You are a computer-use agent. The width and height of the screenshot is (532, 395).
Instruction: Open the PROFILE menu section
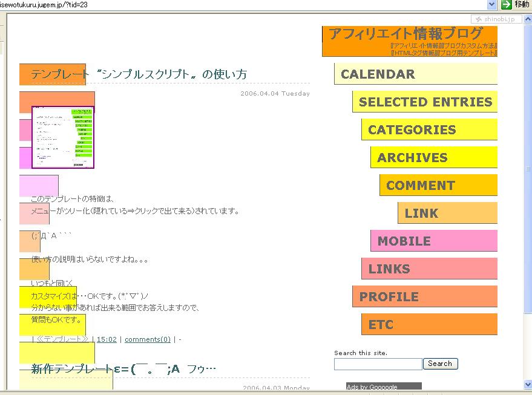[425, 296]
